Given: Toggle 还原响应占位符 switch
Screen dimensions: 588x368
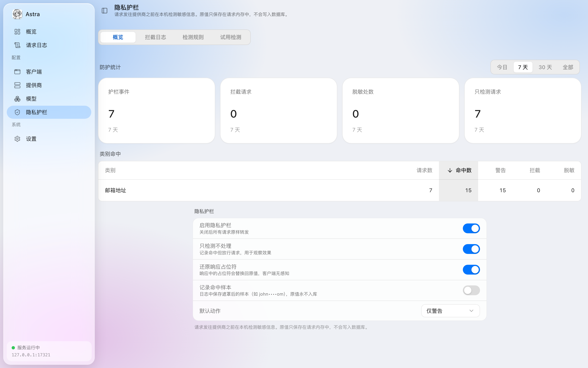Looking at the screenshot, I should [x=471, y=270].
